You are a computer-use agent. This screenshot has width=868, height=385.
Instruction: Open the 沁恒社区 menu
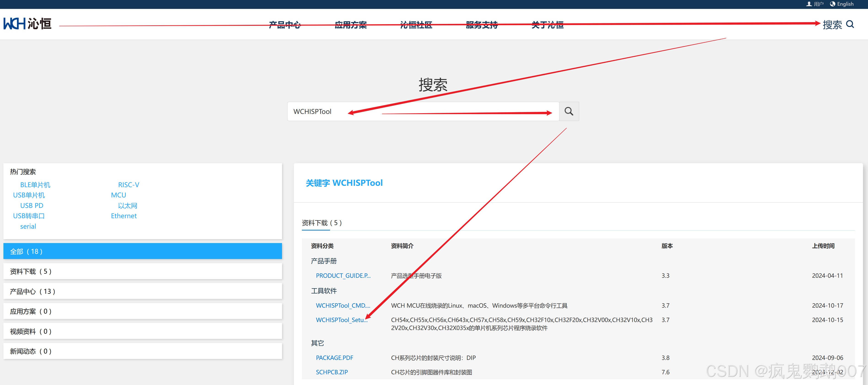point(416,25)
